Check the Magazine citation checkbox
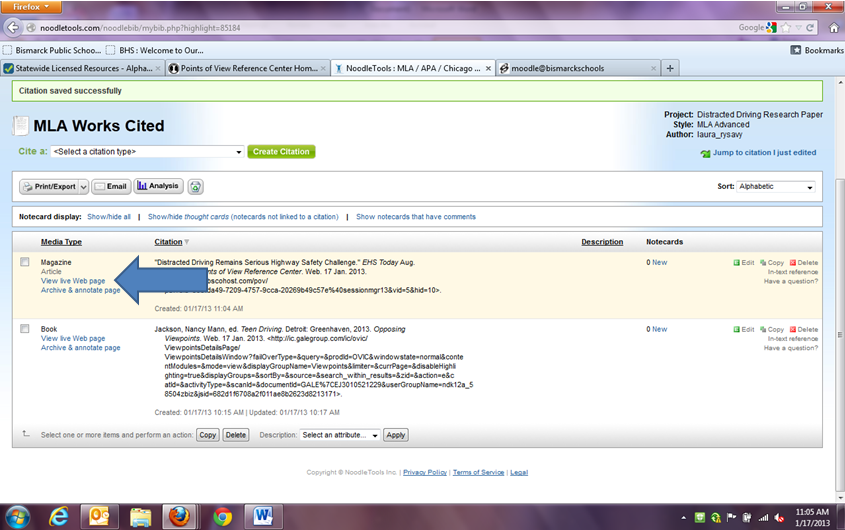 coord(25,262)
